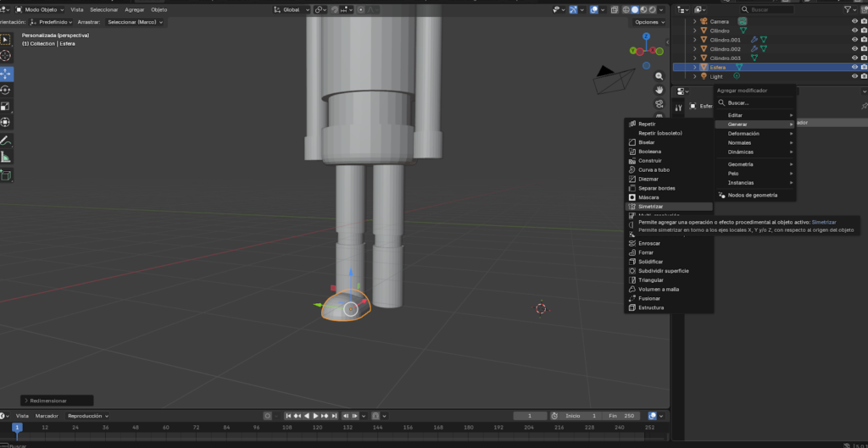
Task: Choose the Solidificar modifier
Action: (x=669, y=262)
